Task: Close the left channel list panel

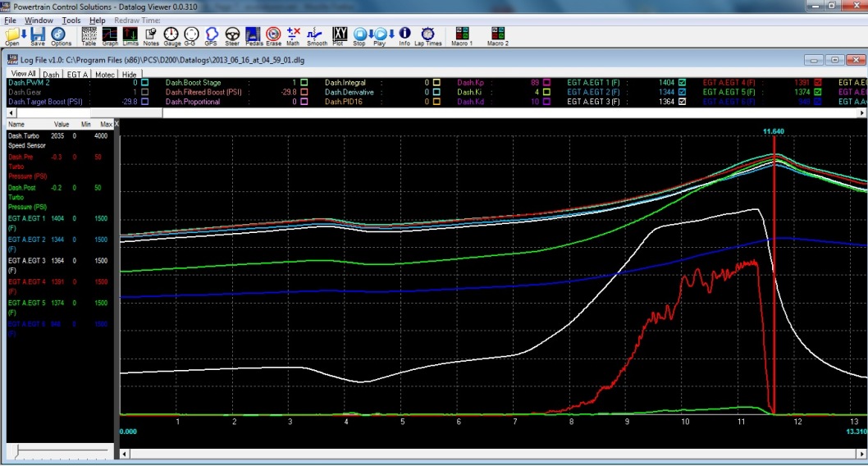Action: point(116,124)
